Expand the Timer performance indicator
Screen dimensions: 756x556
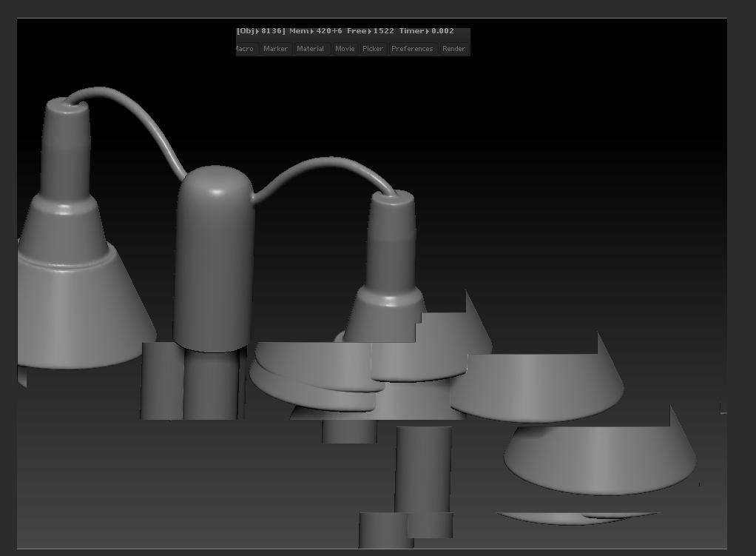[x=428, y=31]
